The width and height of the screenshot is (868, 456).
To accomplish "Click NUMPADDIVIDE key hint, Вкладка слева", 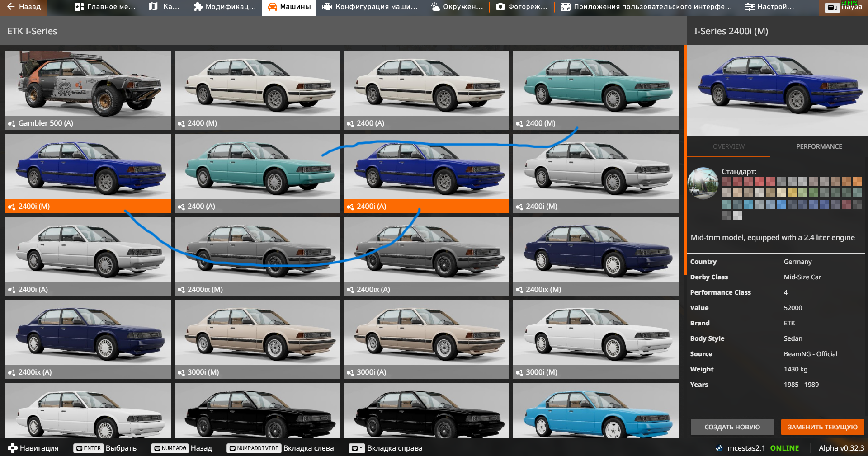I will [254, 448].
